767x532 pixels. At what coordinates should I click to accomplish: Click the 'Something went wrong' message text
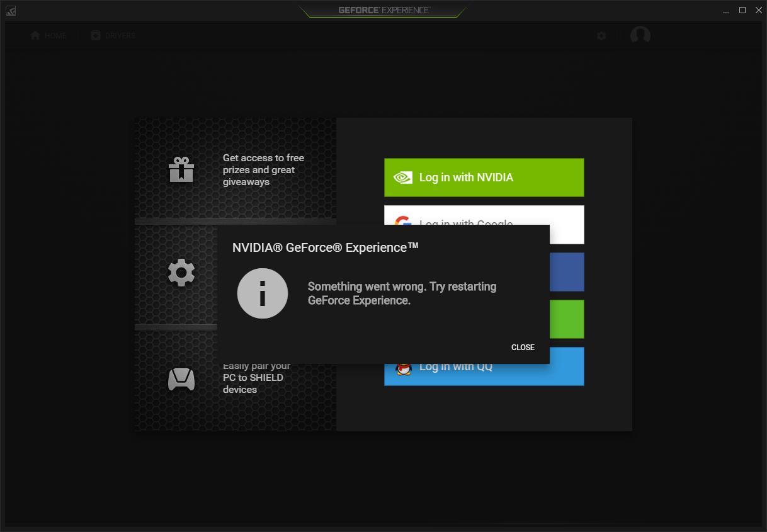point(402,293)
